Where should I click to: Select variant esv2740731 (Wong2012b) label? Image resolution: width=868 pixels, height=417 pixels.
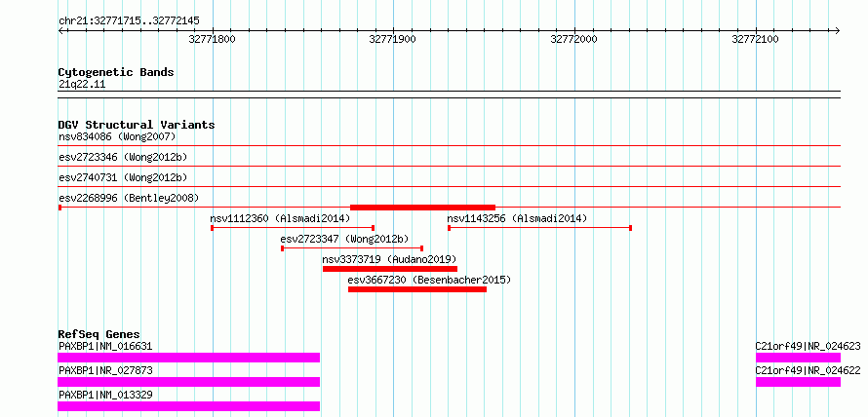pyautogui.click(x=123, y=177)
